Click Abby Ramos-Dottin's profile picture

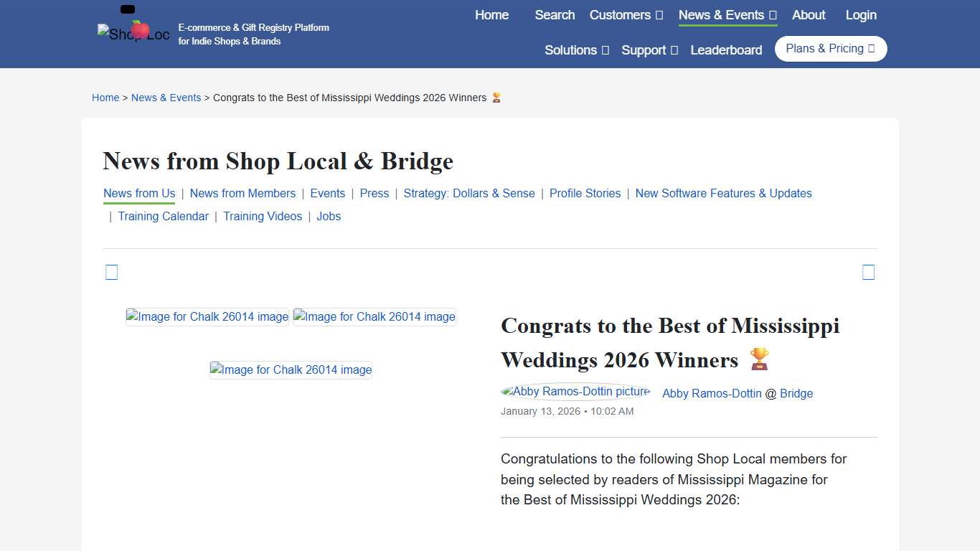coord(575,391)
